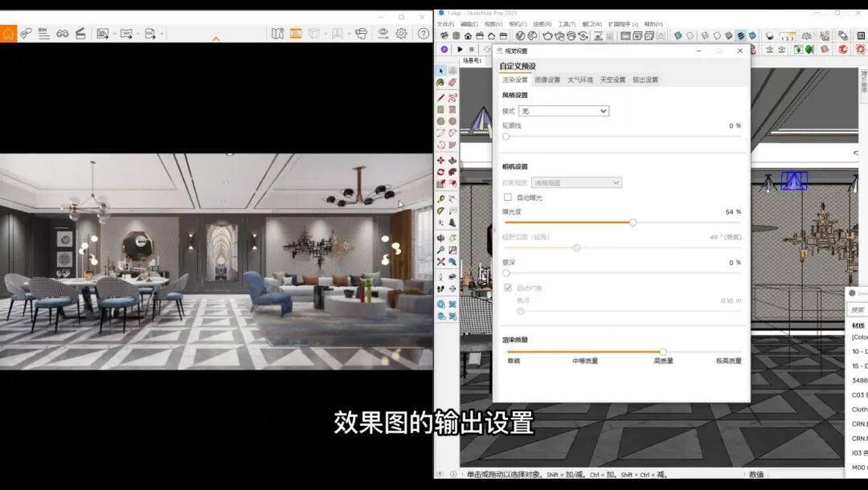Select the 场景号1 scene tab

(473, 60)
